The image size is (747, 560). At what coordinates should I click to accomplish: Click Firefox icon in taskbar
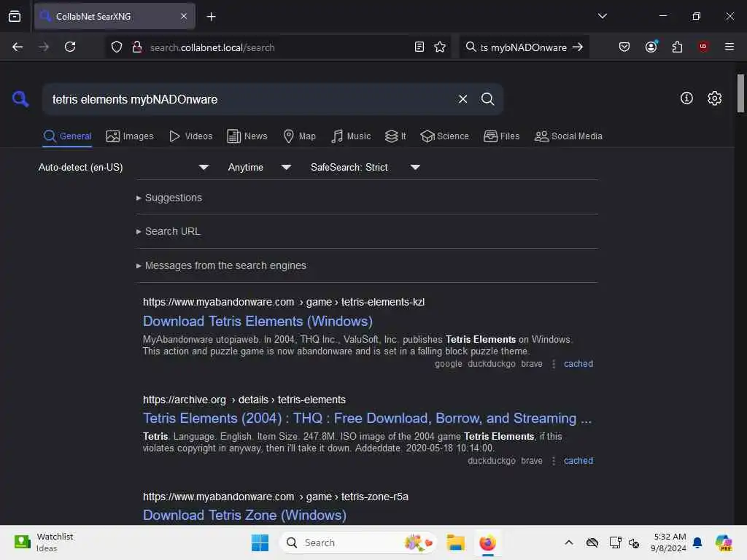click(487, 542)
